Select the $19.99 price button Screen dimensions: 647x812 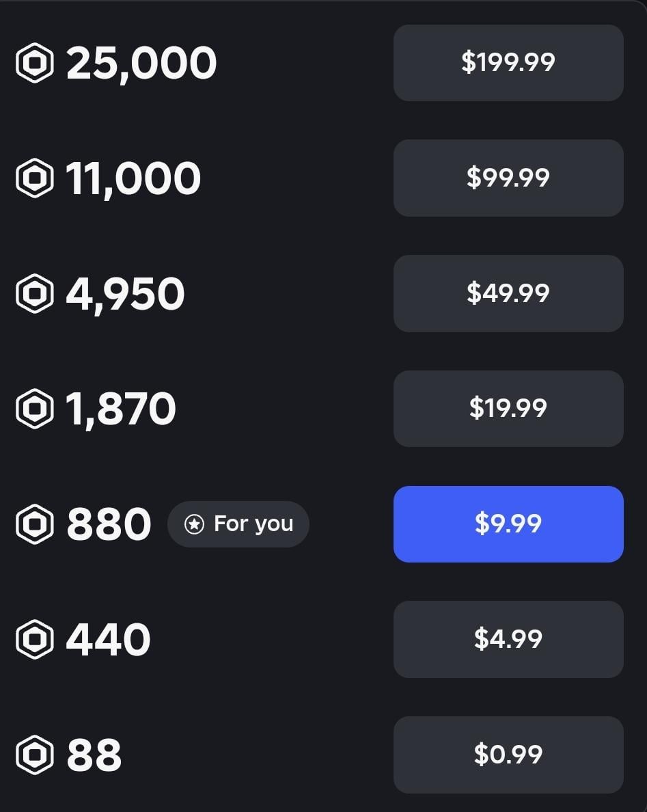point(508,409)
